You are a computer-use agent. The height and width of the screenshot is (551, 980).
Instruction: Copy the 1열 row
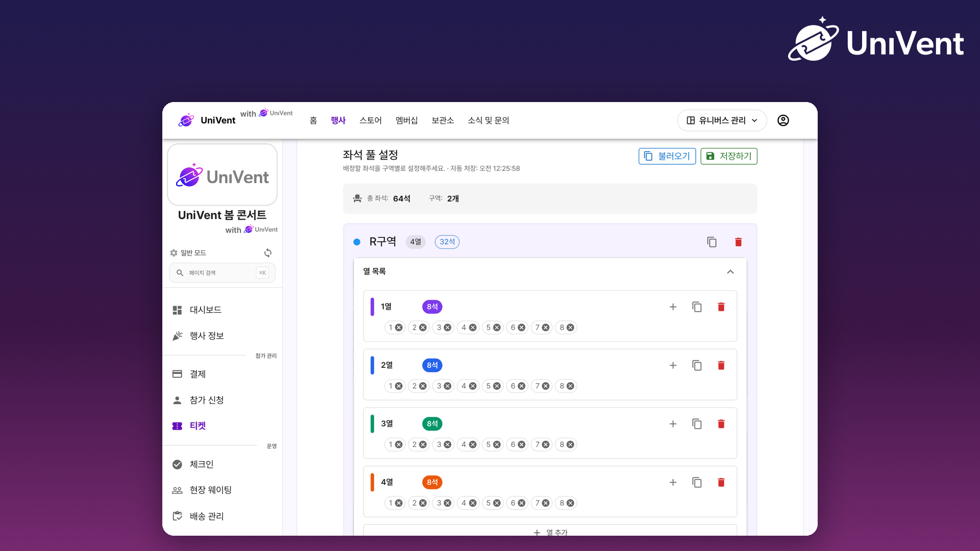click(697, 307)
